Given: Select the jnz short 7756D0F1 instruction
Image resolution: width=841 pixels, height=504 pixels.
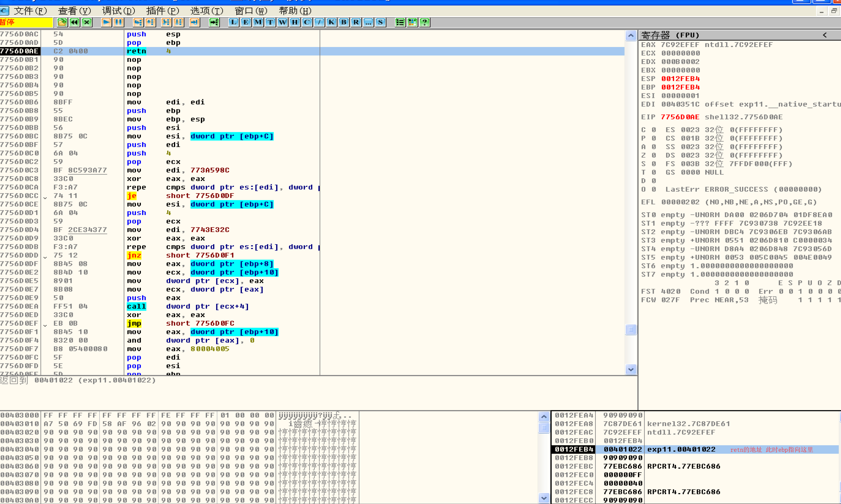Looking at the screenshot, I should (x=312, y=255).
